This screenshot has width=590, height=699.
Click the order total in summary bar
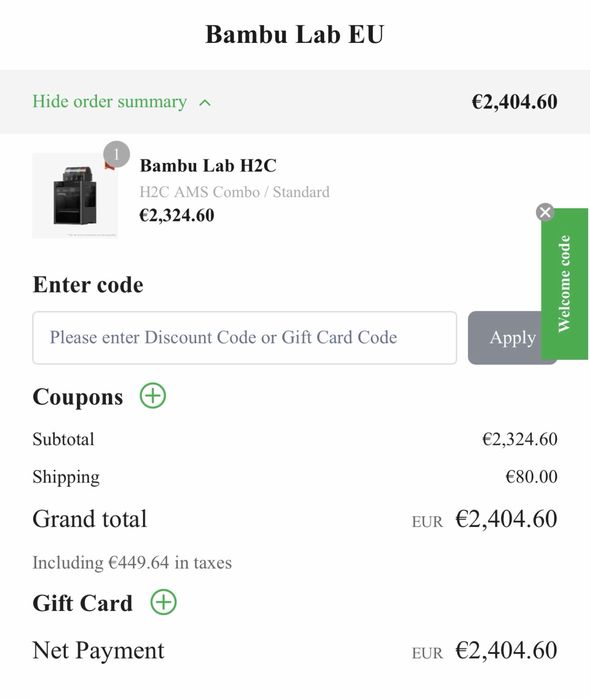(x=514, y=102)
